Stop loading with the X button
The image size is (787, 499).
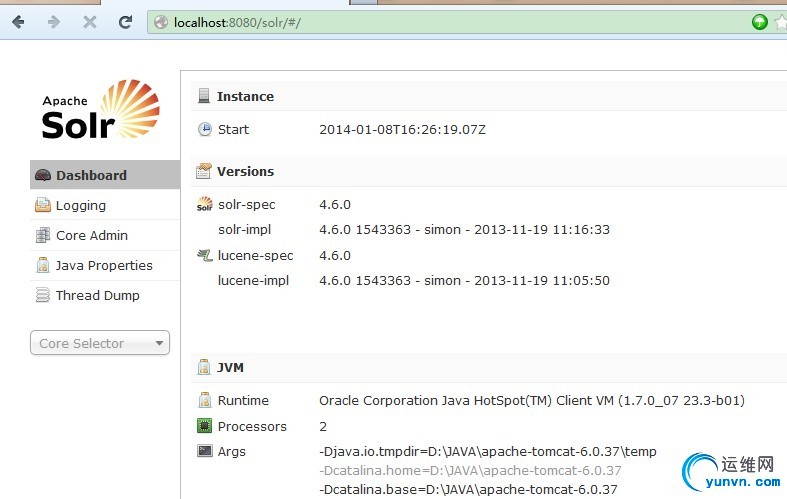[x=90, y=22]
